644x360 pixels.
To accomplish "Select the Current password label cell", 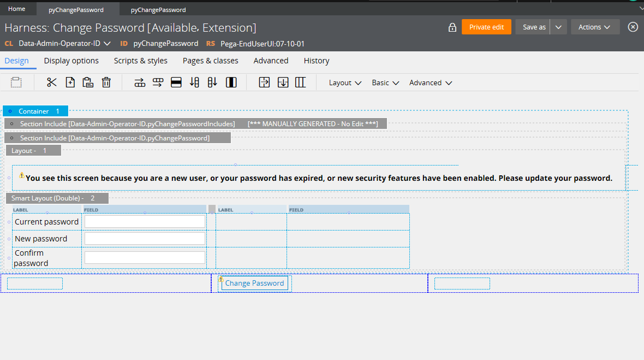I will [47, 222].
